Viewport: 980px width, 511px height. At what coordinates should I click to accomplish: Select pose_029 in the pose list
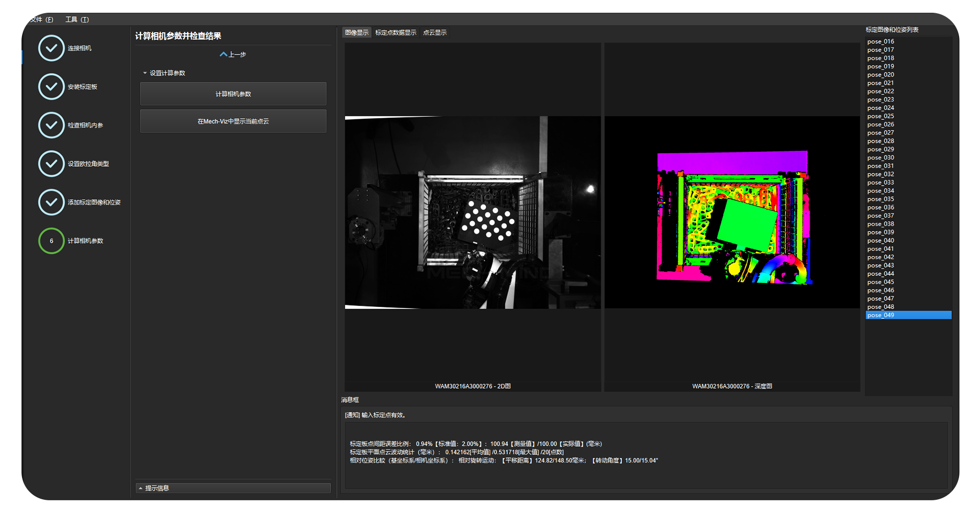(909, 149)
